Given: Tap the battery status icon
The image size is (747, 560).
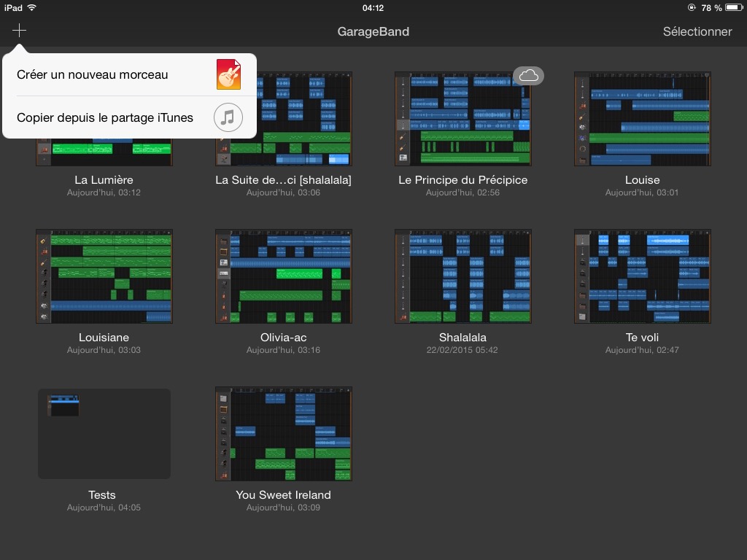Looking at the screenshot, I should click(x=734, y=7).
